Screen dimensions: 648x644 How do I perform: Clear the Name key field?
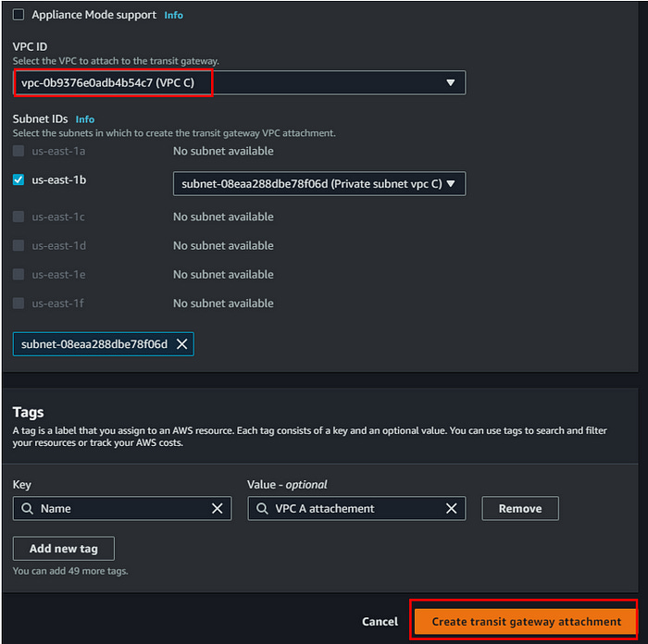(217, 508)
